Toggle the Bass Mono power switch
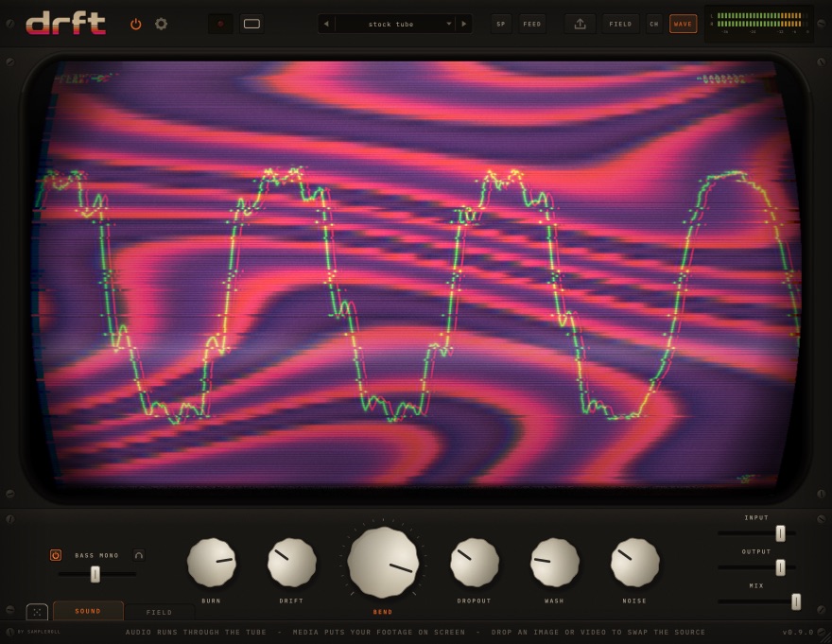The height and width of the screenshot is (644, 832). [55, 555]
